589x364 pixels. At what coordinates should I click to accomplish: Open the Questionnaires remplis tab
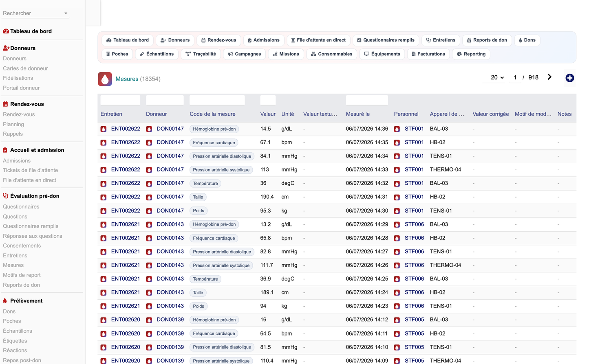pyautogui.click(x=386, y=40)
